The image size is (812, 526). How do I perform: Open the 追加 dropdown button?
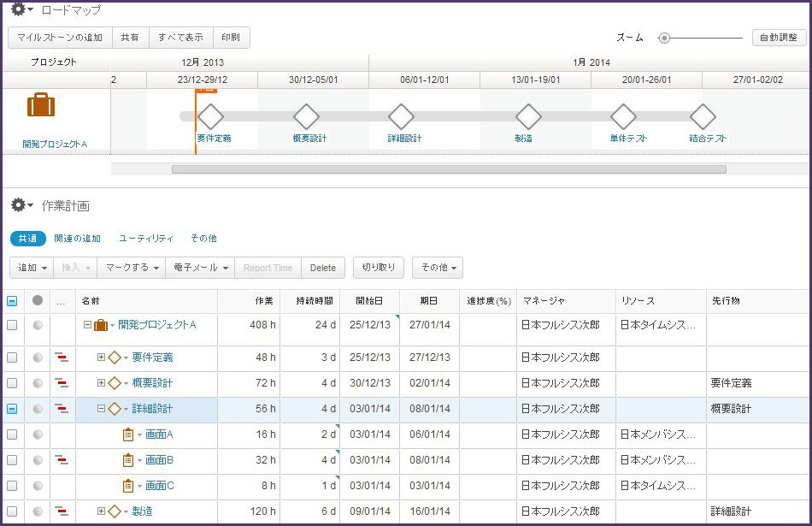[32, 268]
